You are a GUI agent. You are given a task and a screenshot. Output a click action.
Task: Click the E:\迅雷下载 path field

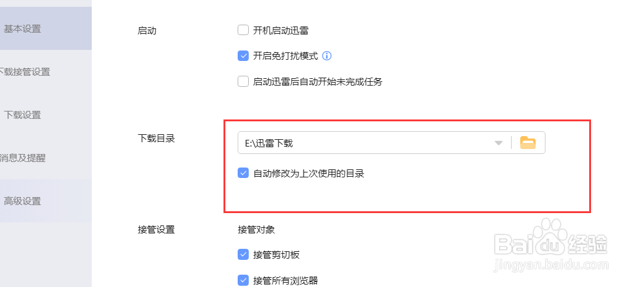(x=363, y=143)
